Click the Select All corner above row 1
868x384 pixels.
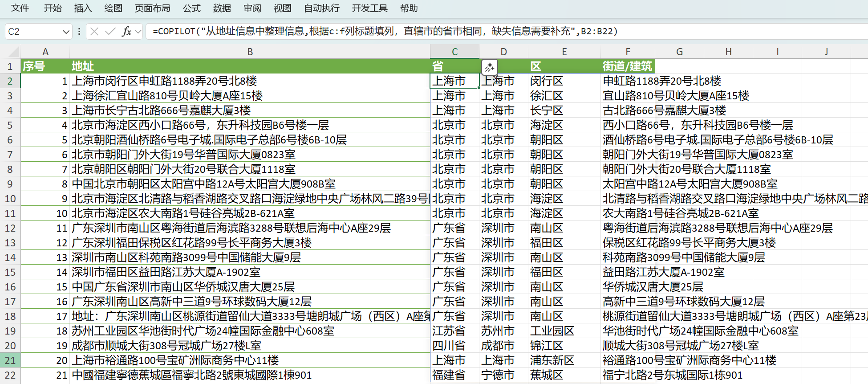[10, 52]
